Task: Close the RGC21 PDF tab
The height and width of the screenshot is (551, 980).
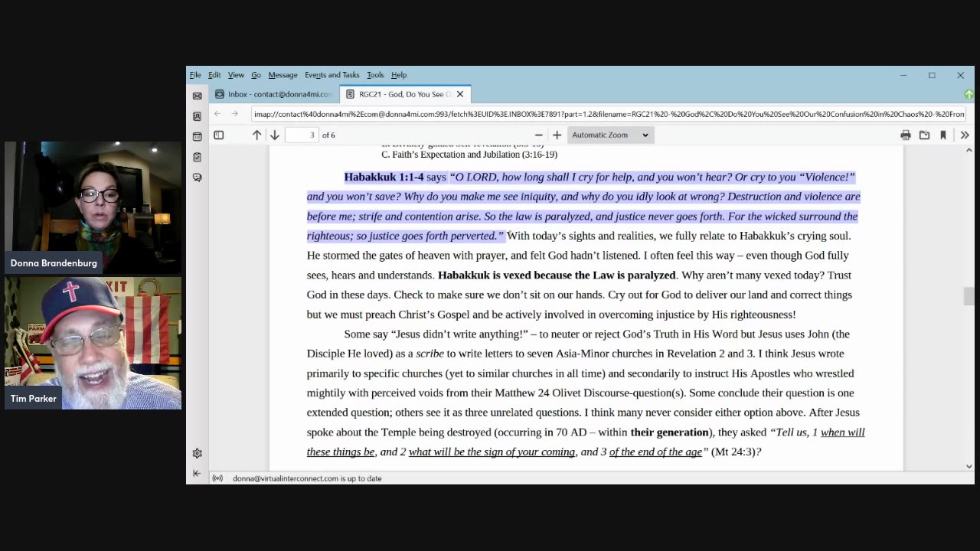Action: (x=460, y=94)
